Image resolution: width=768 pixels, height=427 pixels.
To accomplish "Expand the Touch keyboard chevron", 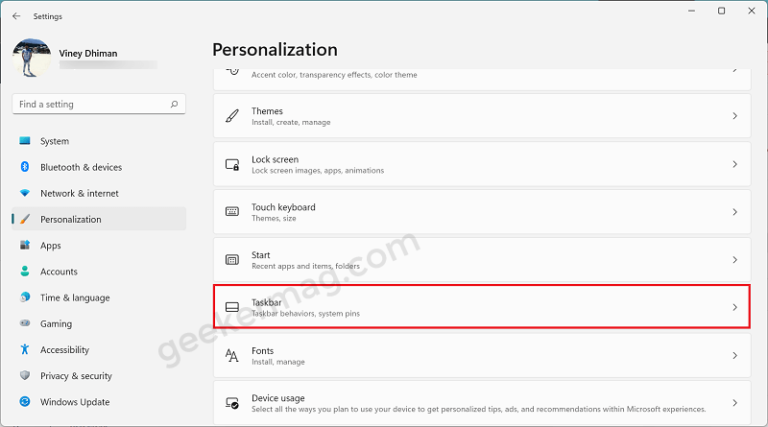I will (x=735, y=212).
